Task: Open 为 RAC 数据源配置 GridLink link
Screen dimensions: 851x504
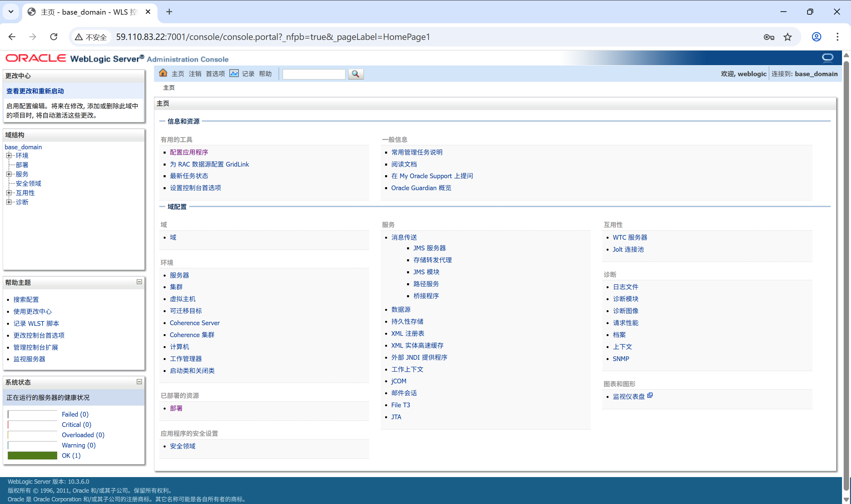Action: point(209,164)
